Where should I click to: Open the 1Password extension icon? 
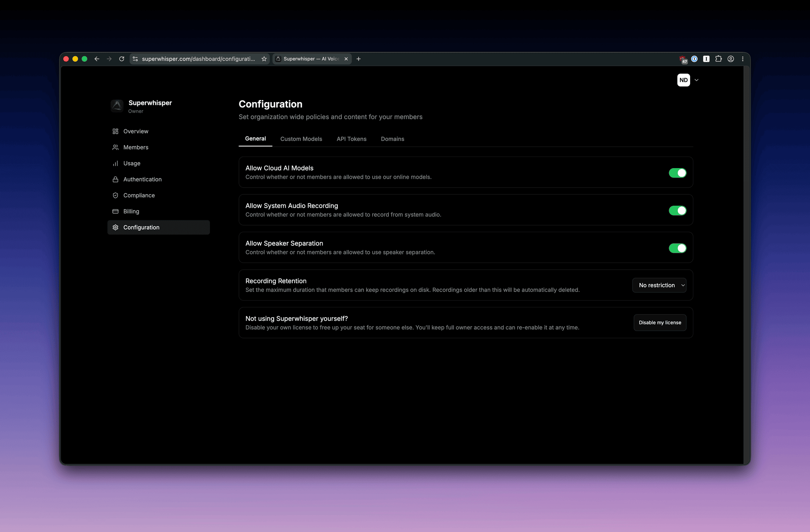point(695,59)
